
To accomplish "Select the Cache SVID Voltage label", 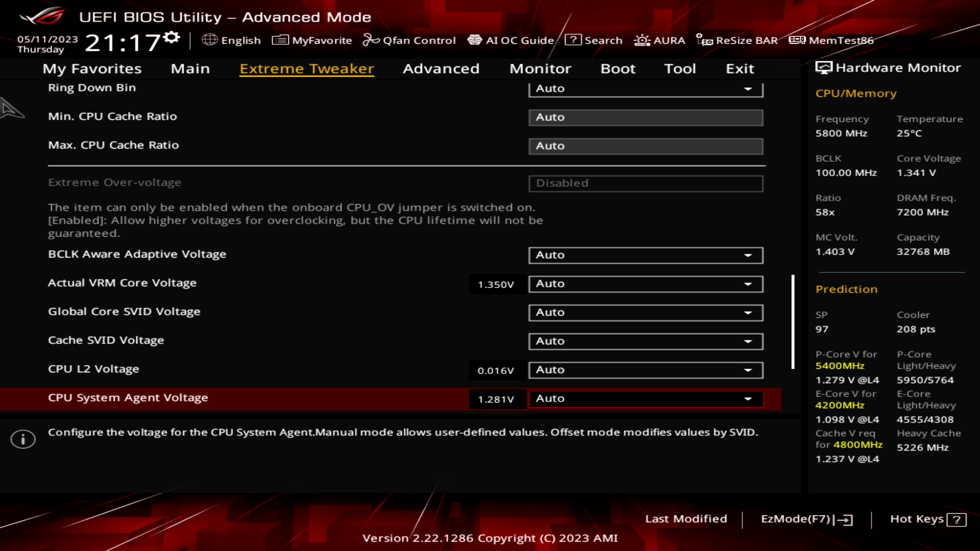I will point(106,340).
